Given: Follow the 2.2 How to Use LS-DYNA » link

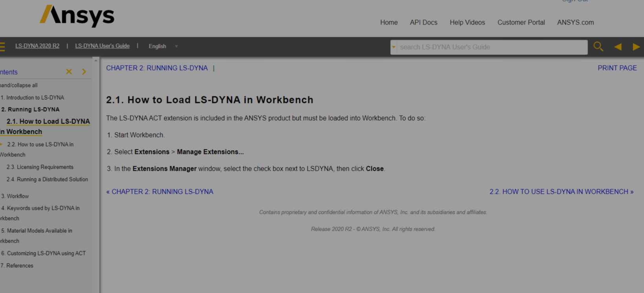Looking at the screenshot, I should pyautogui.click(x=561, y=191).
